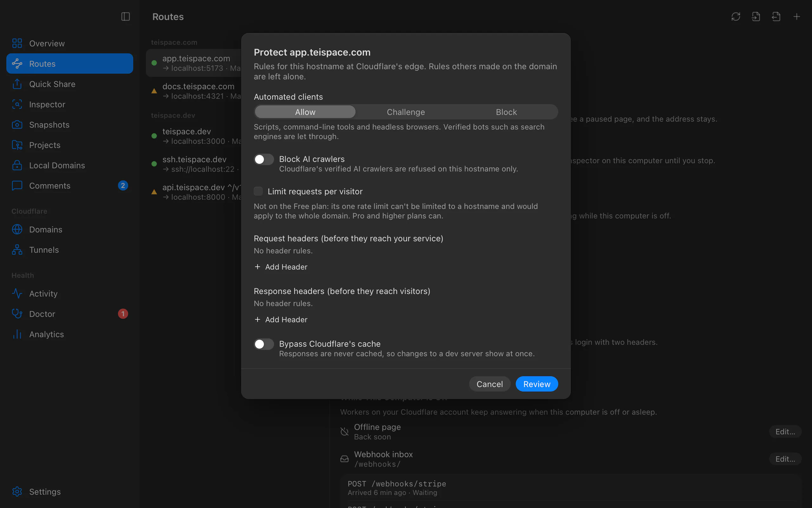Add Header under Request headers
Screen dimensions: 812x508
point(281,267)
